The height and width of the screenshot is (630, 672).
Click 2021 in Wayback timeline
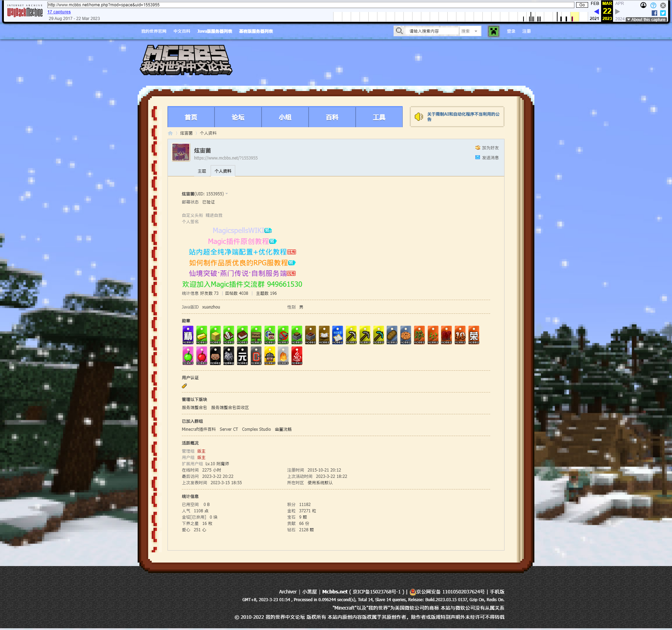[x=594, y=19]
